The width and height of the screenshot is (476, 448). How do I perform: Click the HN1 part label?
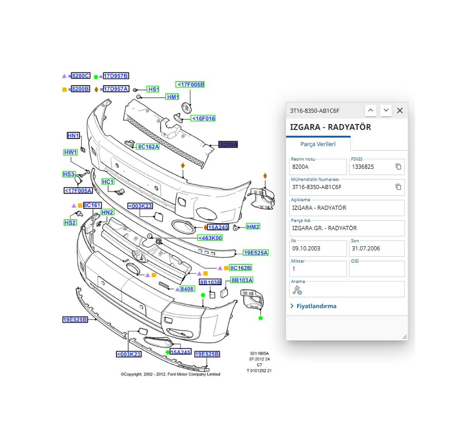coord(73,135)
